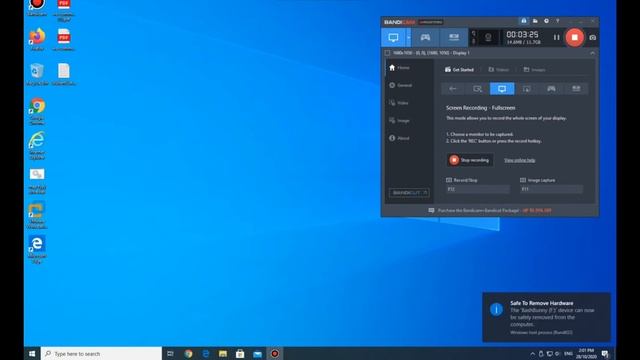Select the PDF file next to Firefox
640x360 pixels.
click(x=64, y=40)
